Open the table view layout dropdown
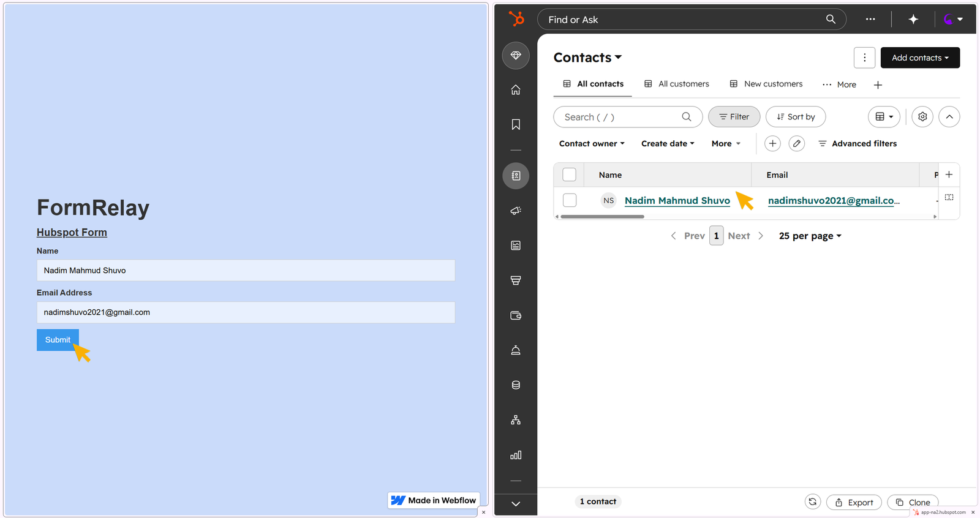The image size is (980, 518). coord(884,117)
